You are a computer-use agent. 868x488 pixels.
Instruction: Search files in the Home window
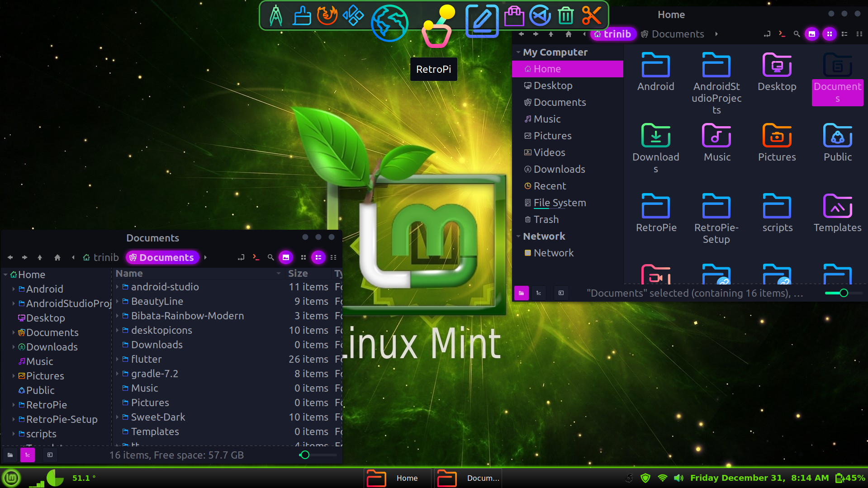coord(797,34)
